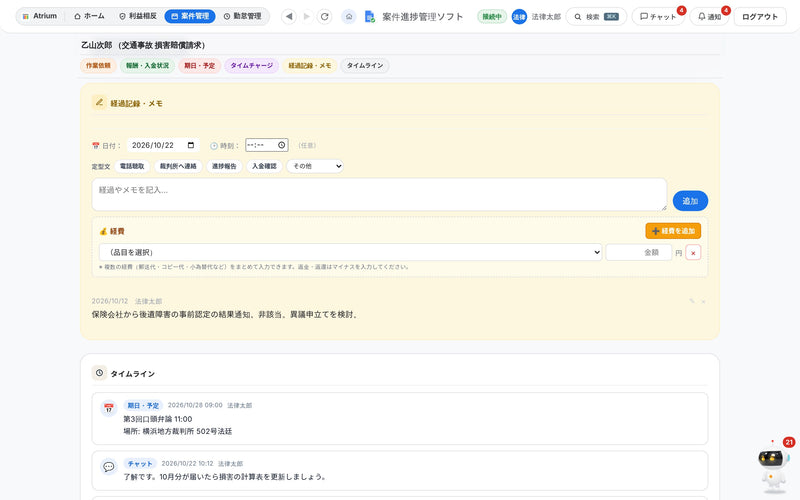Select the 案件管理 navigation item
Viewport: 800px width, 500px height.
coord(190,16)
